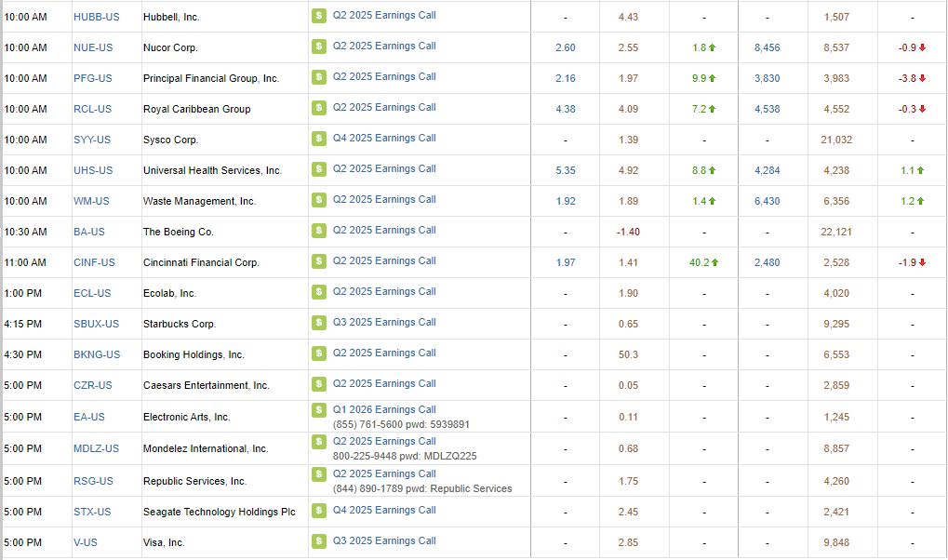This screenshot has height=560, width=948.
Task: Click the green dollar icon for Nucor Corp.
Action: (318, 46)
